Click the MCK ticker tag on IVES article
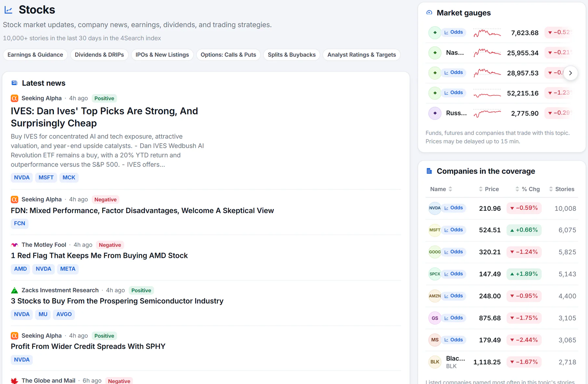Viewport: 588px width, 384px height. pyautogui.click(x=69, y=177)
